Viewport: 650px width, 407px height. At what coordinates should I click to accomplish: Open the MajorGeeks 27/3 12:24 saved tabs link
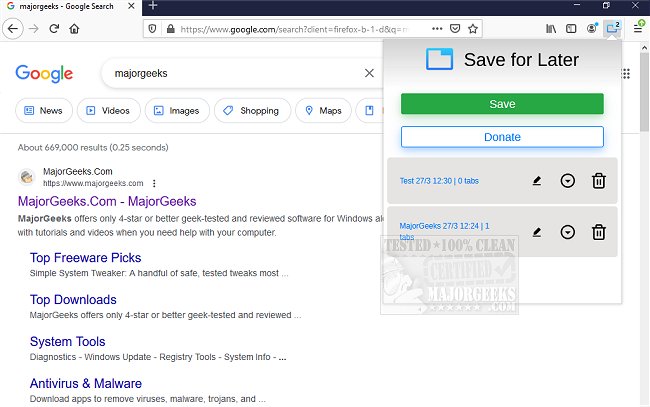coord(444,231)
